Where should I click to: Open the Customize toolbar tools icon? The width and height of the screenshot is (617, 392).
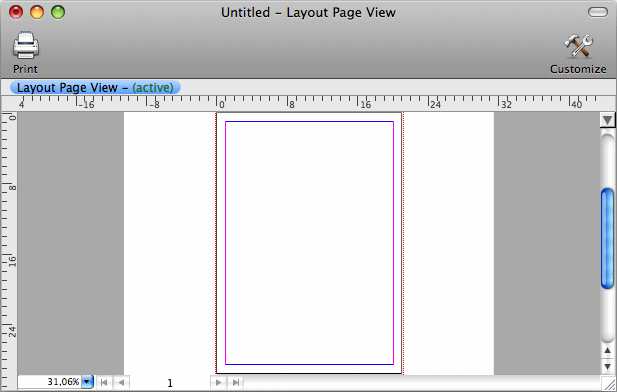pyautogui.click(x=578, y=46)
